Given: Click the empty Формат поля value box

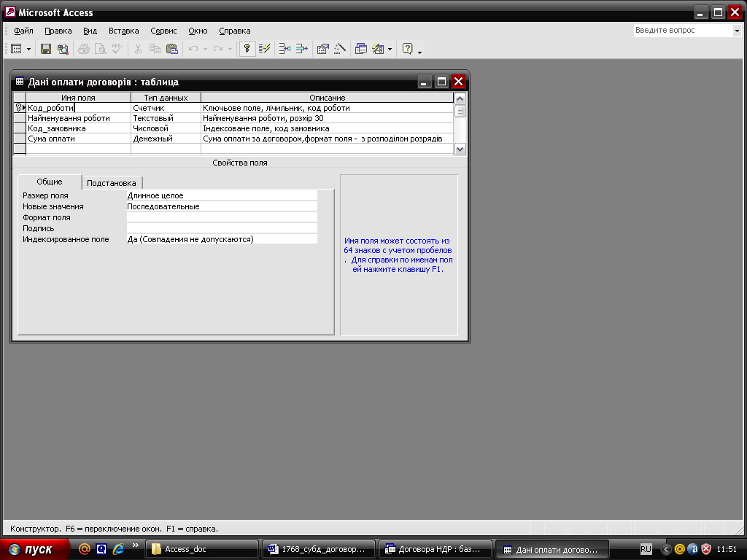Looking at the screenshot, I should tap(222, 217).
